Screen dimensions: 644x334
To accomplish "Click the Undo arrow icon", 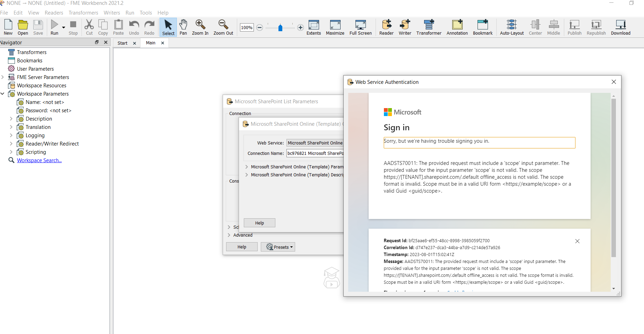I will tap(134, 27).
